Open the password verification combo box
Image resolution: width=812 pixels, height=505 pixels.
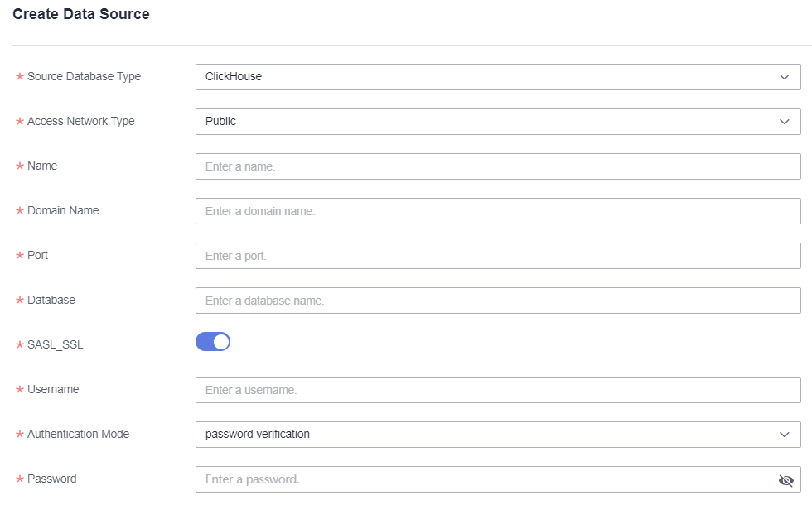497,435
